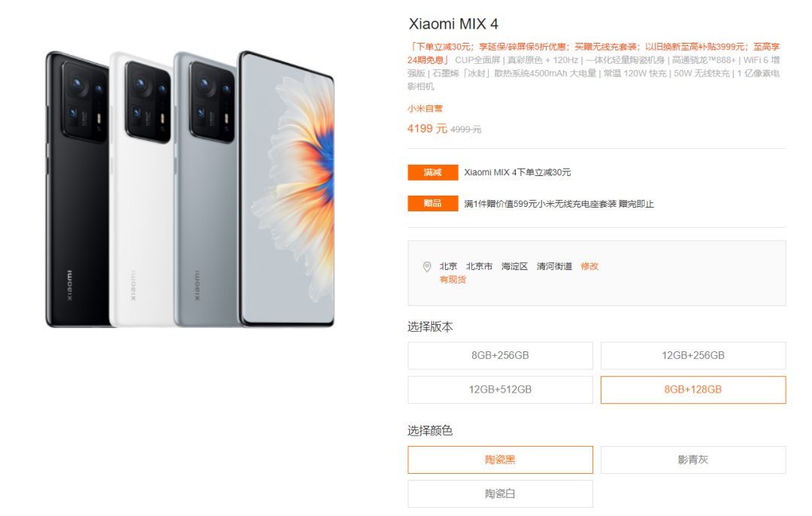Click the front-facing phone screen image

[x=287, y=189]
